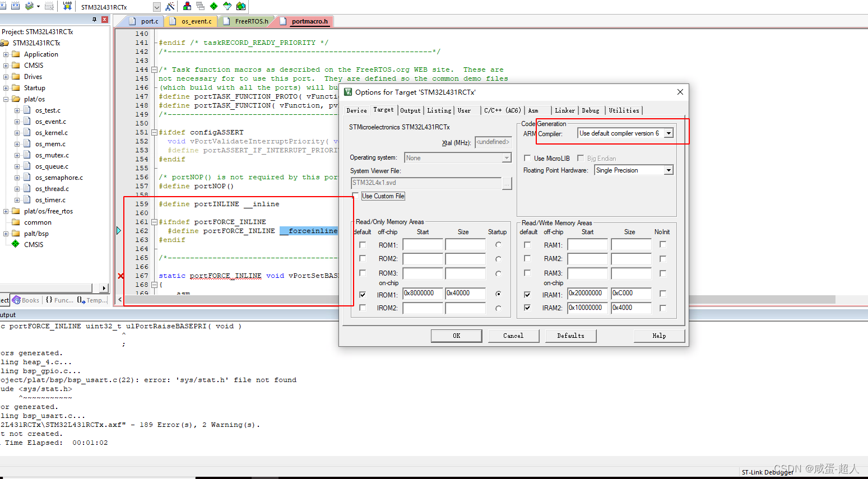
Task: Collapse code fold at line 144
Action: pyautogui.click(x=154, y=70)
